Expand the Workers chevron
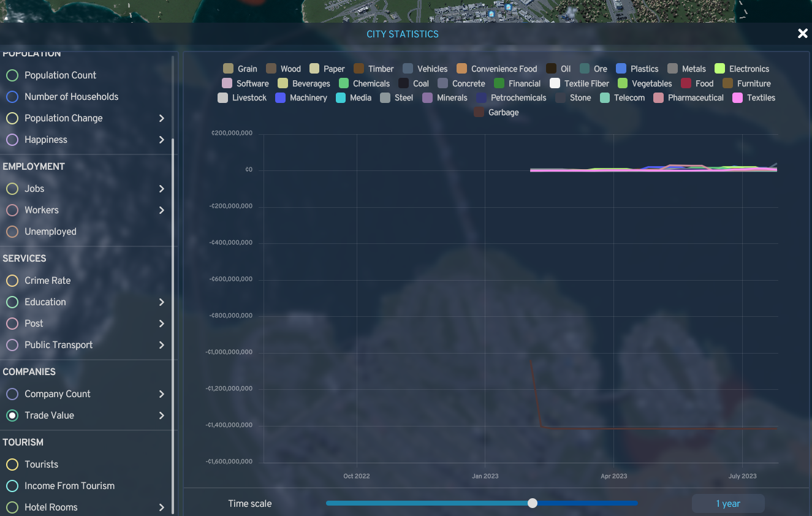The width and height of the screenshot is (812, 516). [x=162, y=210]
